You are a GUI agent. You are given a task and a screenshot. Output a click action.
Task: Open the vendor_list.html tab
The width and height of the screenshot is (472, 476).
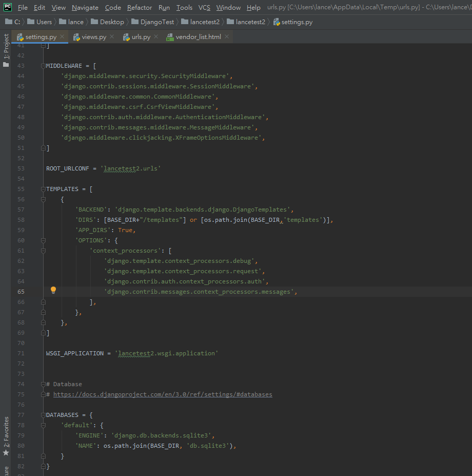198,37
